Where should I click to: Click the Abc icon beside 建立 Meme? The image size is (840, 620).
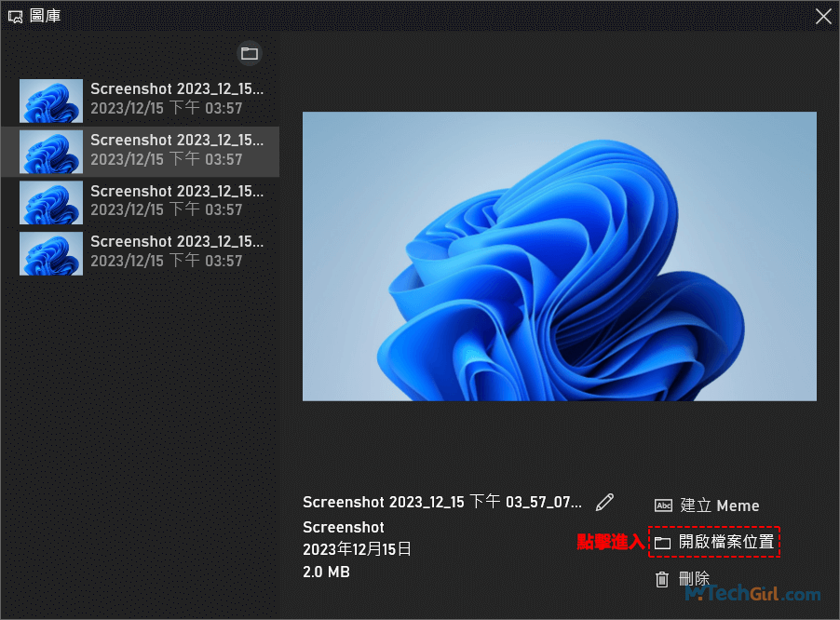[663, 505]
